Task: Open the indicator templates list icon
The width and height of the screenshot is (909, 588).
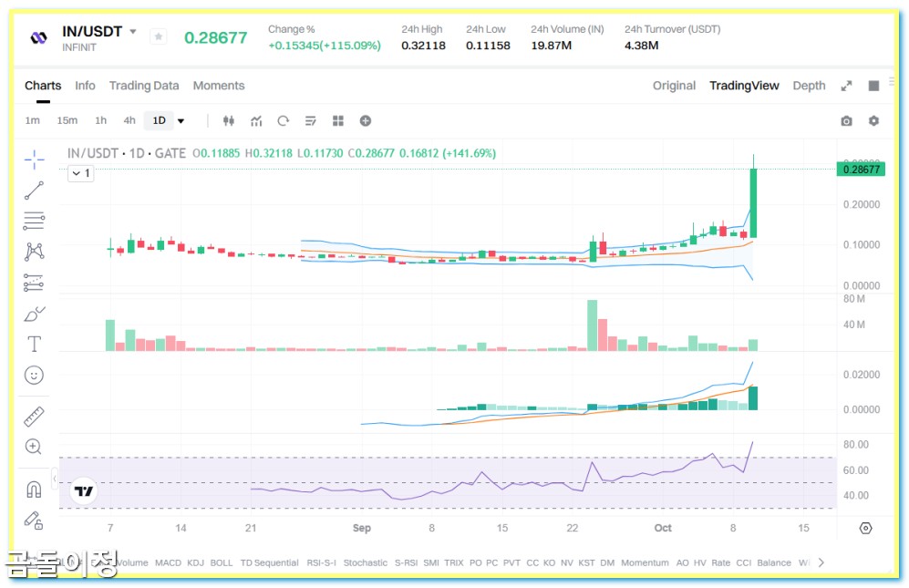Action: pos(311,120)
